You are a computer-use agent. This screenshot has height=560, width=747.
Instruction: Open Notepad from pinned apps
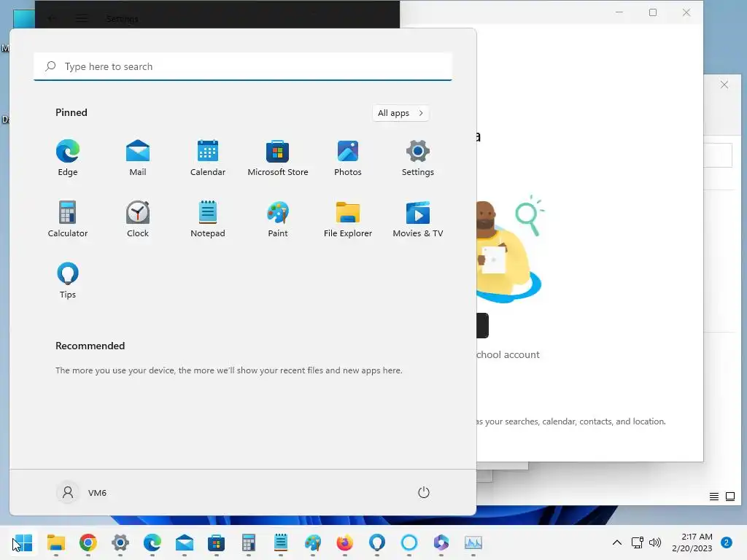tap(208, 219)
